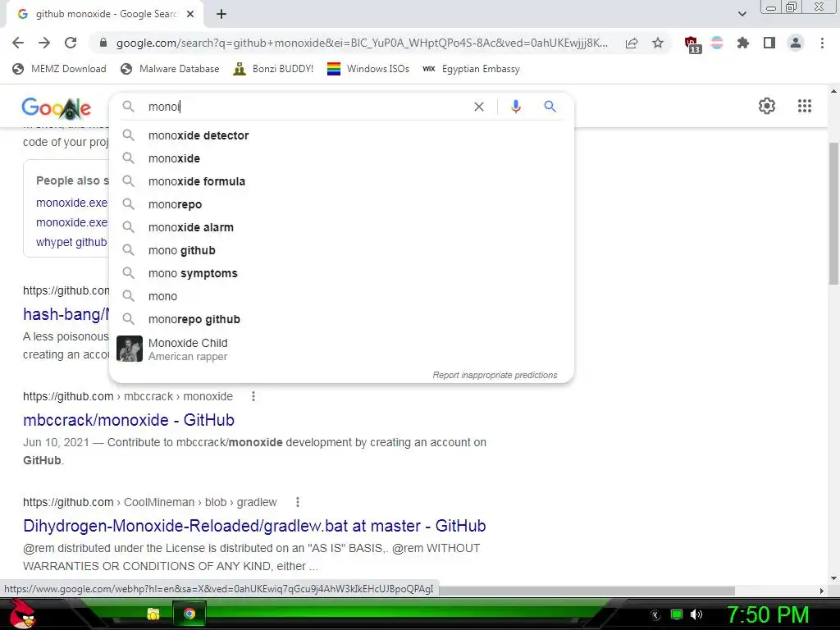
Task: Open the Malware Database bookmark
Action: coord(171,69)
